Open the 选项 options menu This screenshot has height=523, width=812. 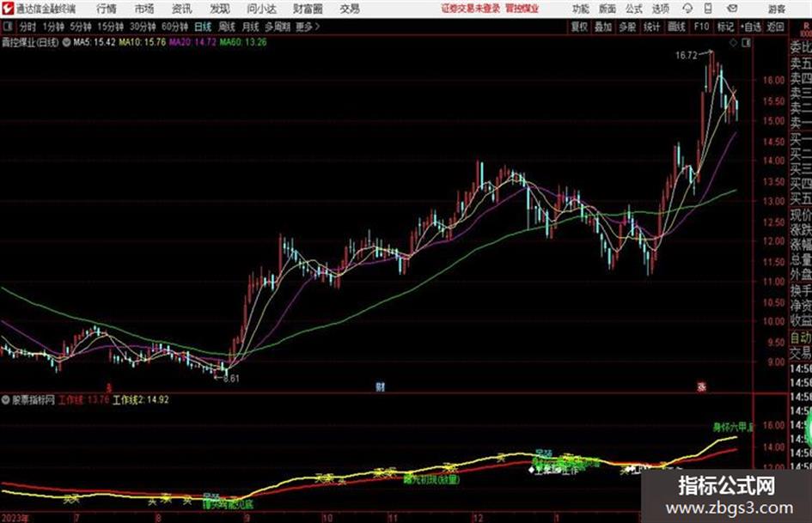660,9
